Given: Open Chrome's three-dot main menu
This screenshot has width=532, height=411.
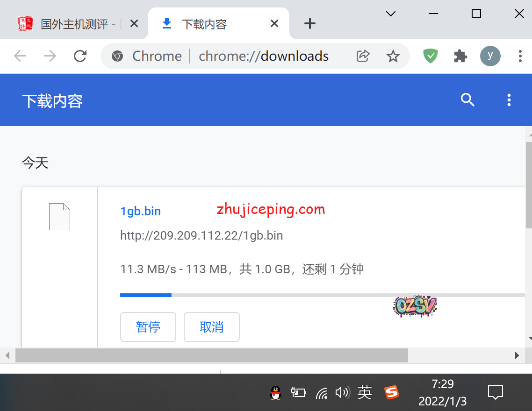Looking at the screenshot, I should click(520, 56).
